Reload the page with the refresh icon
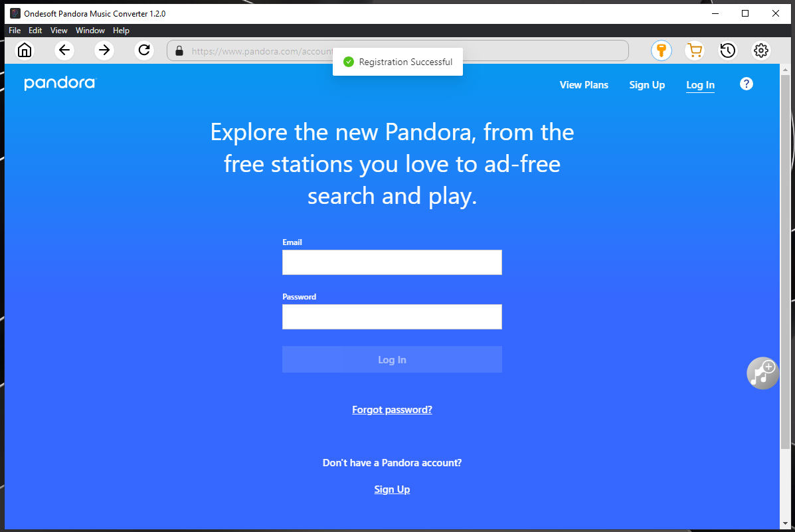The height and width of the screenshot is (532, 795). click(x=144, y=50)
